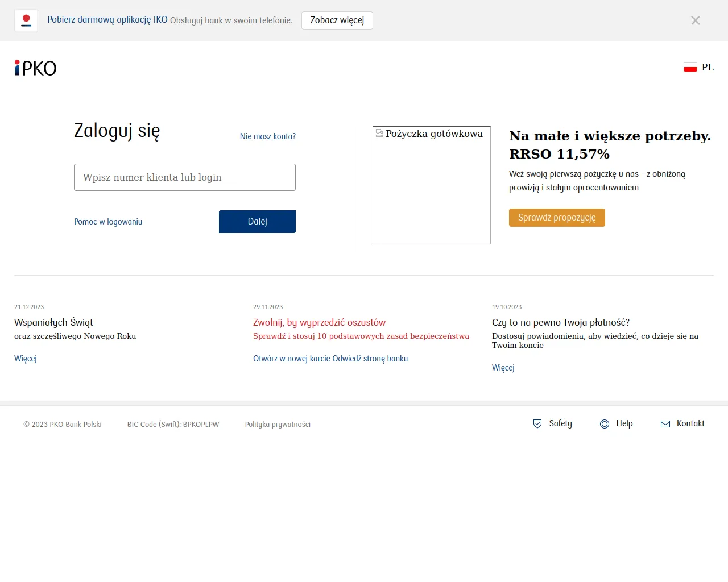Click the iPKO logo
The width and height of the screenshot is (728, 582).
click(35, 68)
